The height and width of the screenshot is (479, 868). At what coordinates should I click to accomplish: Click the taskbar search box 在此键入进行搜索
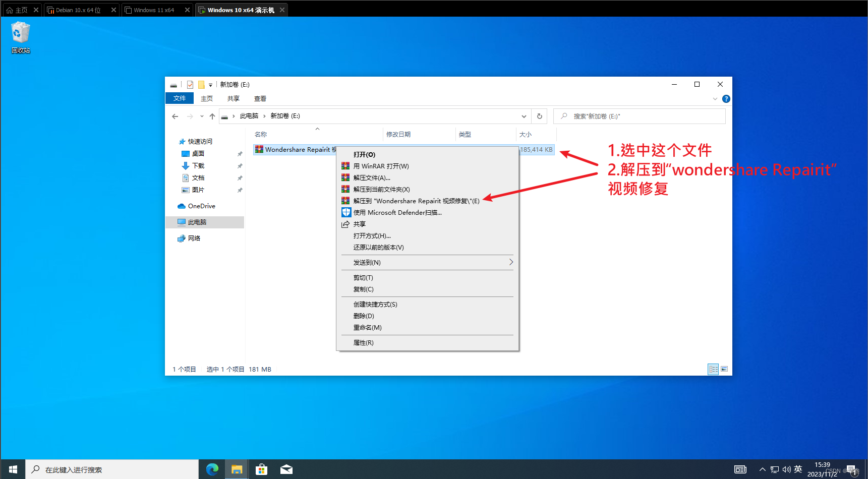tap(112, 469)
